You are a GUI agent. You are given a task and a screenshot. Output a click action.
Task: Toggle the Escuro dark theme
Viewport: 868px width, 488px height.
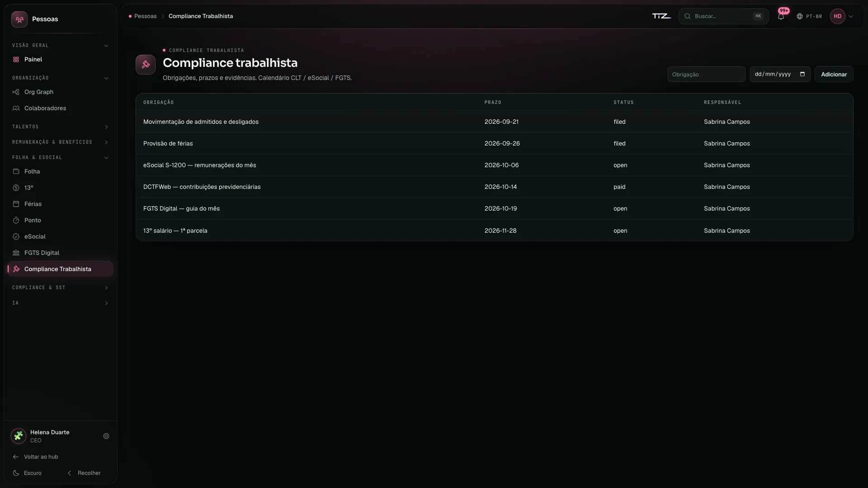tap(28, 473)
